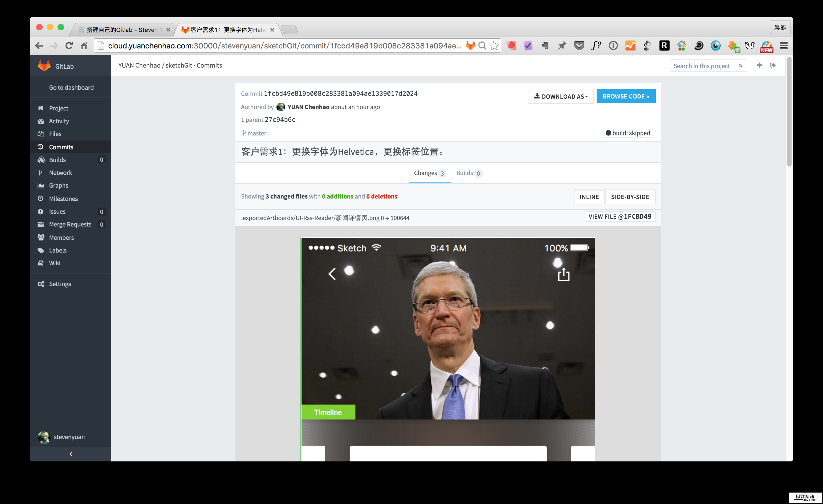Collapse sidebar with bottom chevron
This screenshot has width=823, height=504.
coord(71,454)
